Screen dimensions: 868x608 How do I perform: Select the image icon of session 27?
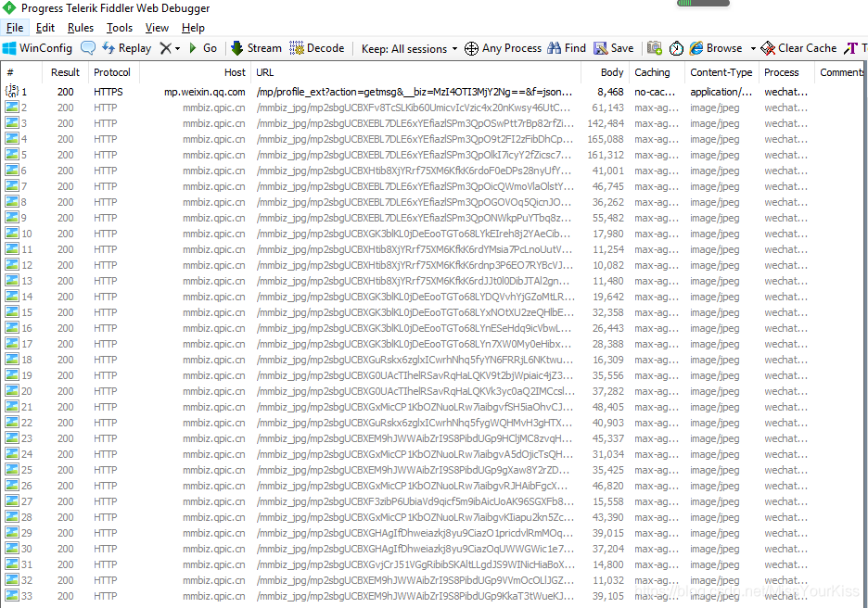[12, 500]
